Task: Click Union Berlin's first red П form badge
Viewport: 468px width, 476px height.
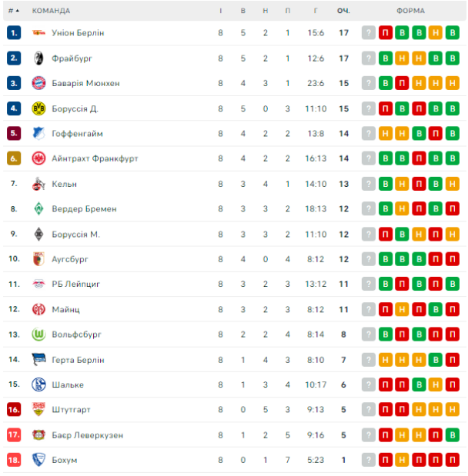Action: [386, 33]
